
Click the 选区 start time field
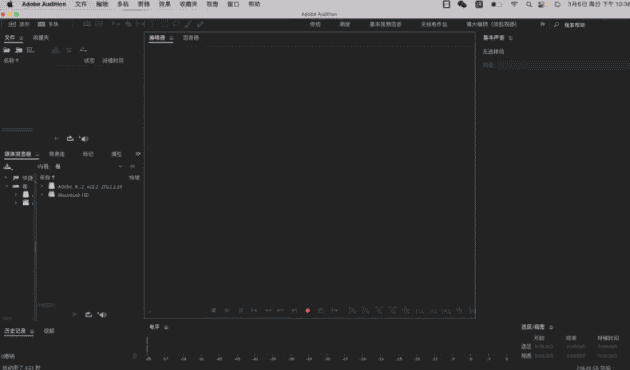(544, 346)
